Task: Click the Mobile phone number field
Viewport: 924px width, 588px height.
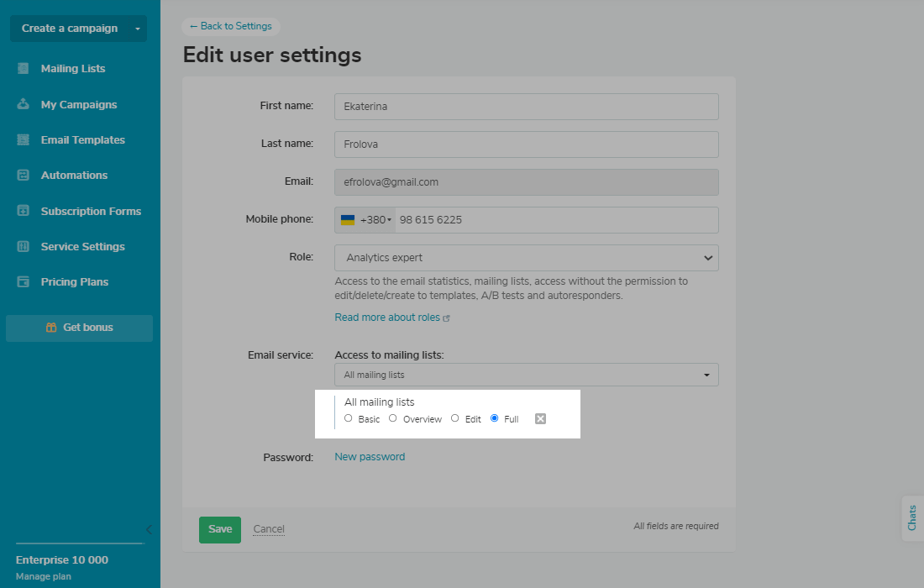Action: click(556, 220)
